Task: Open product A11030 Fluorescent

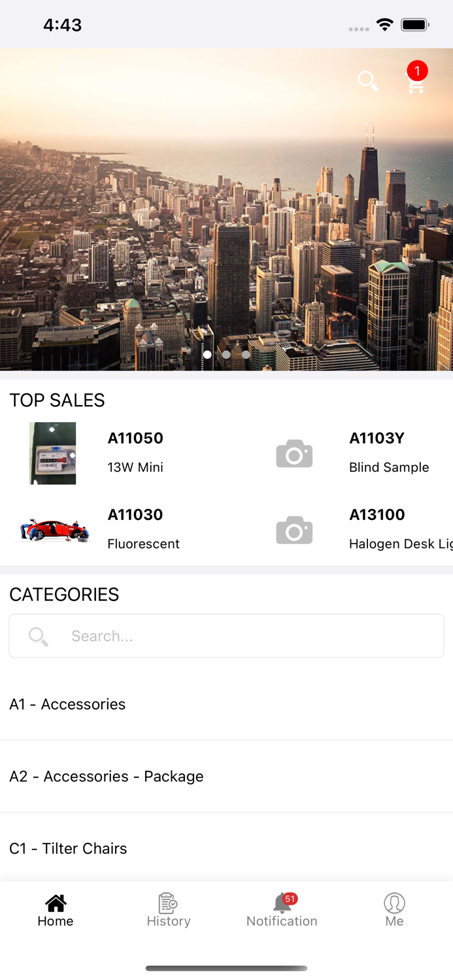Action: click(x=143, y=529)
